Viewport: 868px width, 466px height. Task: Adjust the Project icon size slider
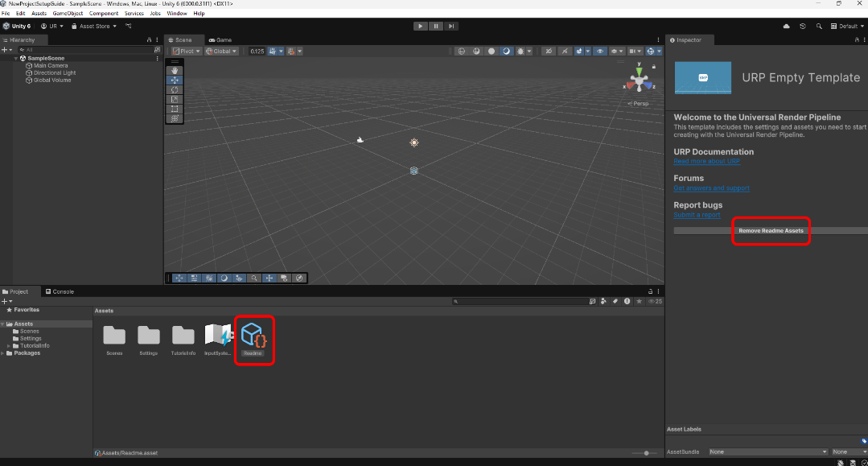click(x=646, y=453)
